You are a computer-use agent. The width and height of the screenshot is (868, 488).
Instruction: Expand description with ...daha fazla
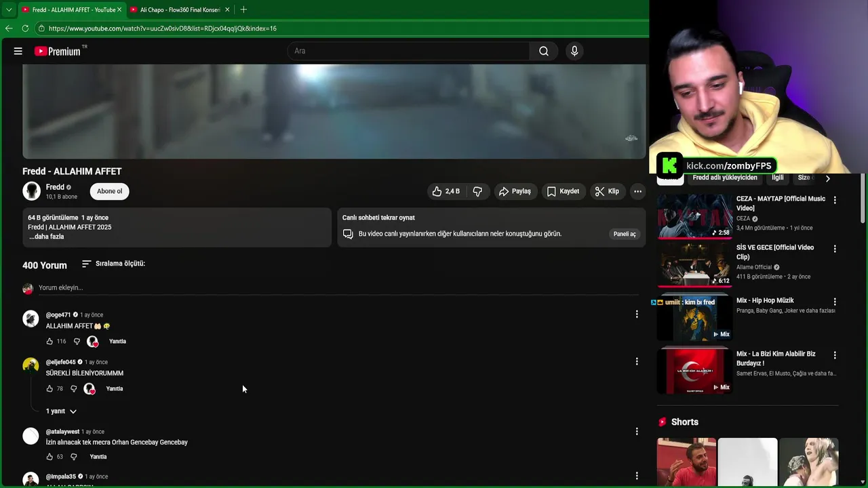(x=46, y=237)
